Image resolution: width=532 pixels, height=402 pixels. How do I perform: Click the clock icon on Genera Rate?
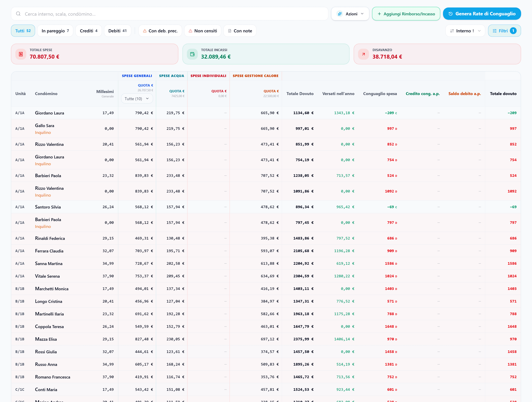pos(451,14)
